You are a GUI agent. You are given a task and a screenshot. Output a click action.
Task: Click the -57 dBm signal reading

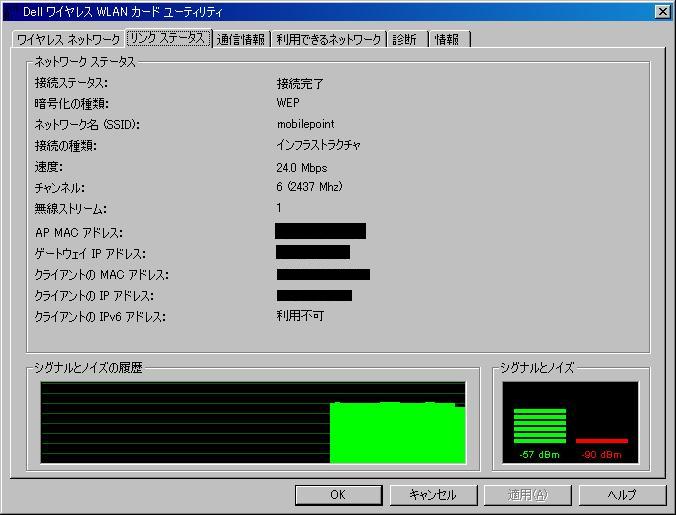click(539, 455)
